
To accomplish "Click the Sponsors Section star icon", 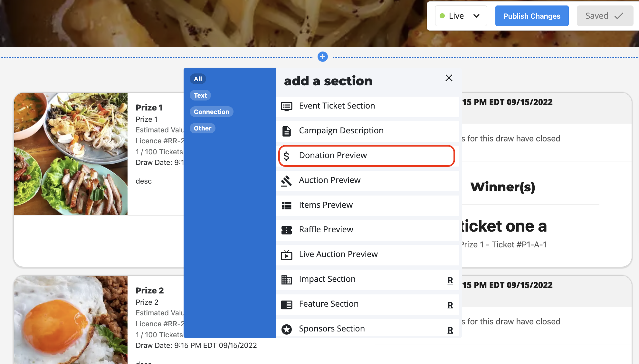I will pyautogui.click(x=286, y=329).
